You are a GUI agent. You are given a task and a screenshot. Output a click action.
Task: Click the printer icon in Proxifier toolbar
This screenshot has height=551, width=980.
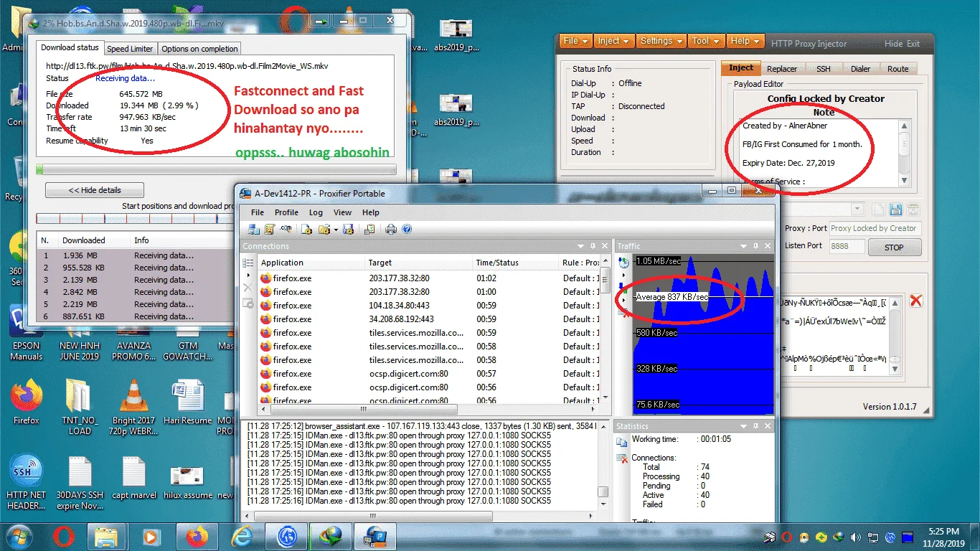[391, 230]
